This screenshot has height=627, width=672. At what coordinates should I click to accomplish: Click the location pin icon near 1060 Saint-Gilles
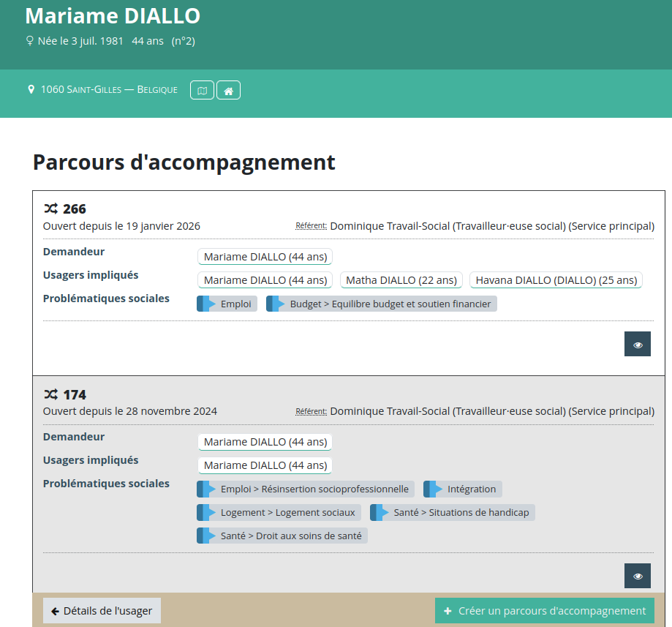click(x=31, y=89)
